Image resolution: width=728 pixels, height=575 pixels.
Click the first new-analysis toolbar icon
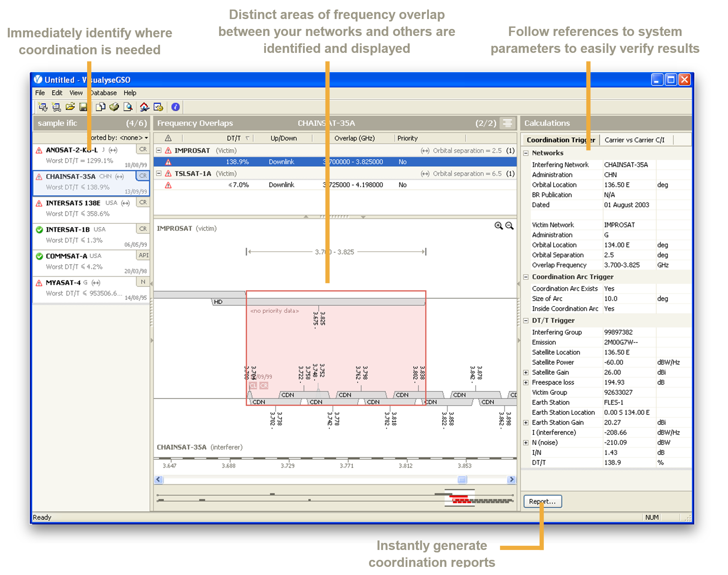pyautogui.click(x=43, y=107)
